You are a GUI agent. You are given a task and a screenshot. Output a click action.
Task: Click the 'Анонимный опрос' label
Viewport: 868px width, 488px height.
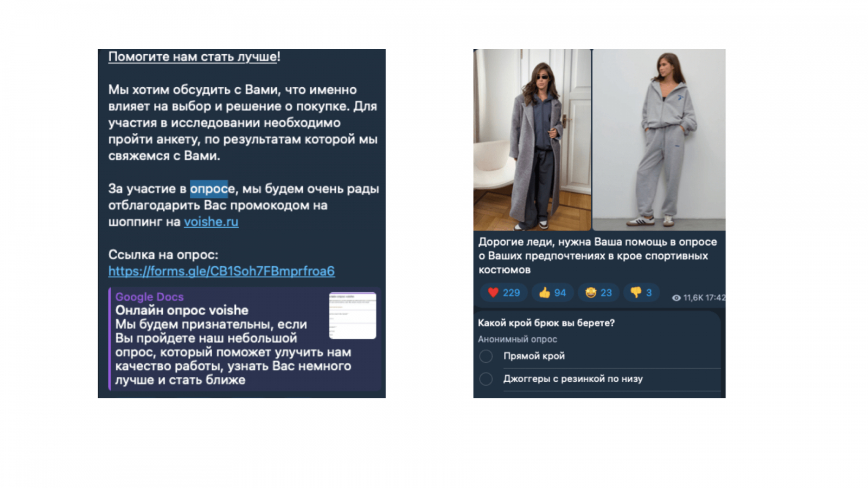coord(518,339)
